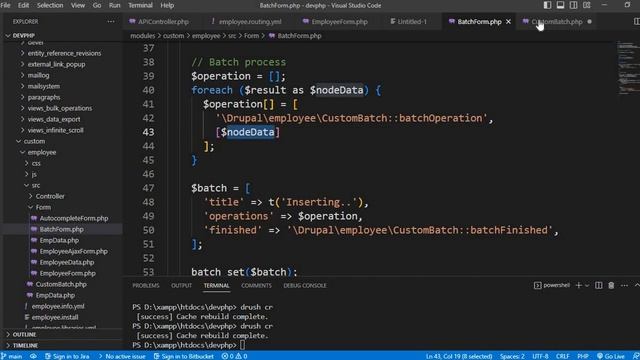This screenshot has width=640, height=360.
Task: Switch to the PROBLEMS panel tab
Action: (x=146, y=285)
